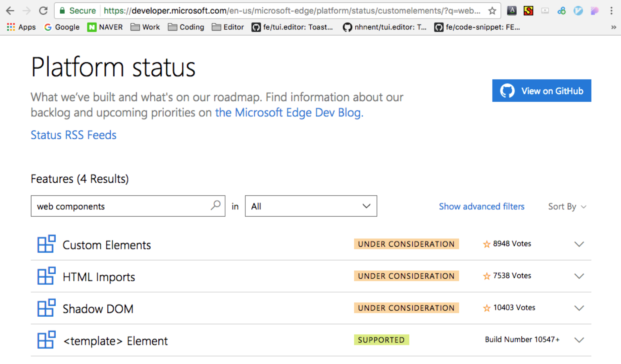Open the Editor bookmarks folder
This screenshot has width=621, height=364.
tap(228, 27)
